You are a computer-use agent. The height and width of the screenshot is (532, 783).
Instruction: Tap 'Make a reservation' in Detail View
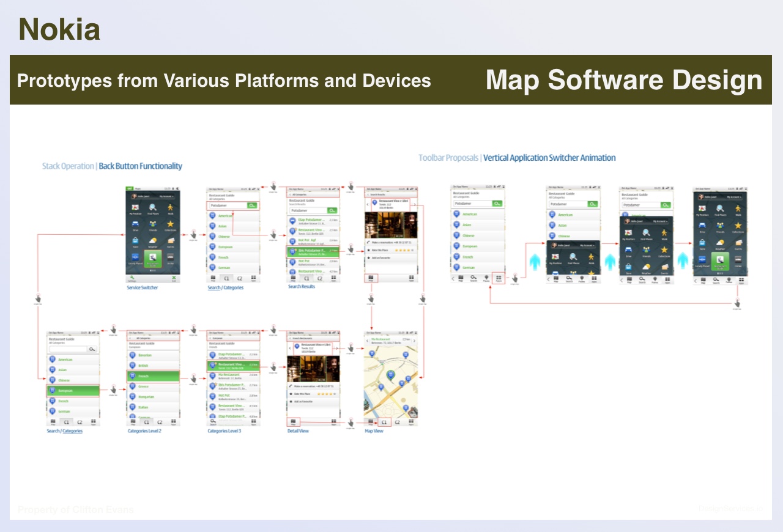tap(313, 386)
